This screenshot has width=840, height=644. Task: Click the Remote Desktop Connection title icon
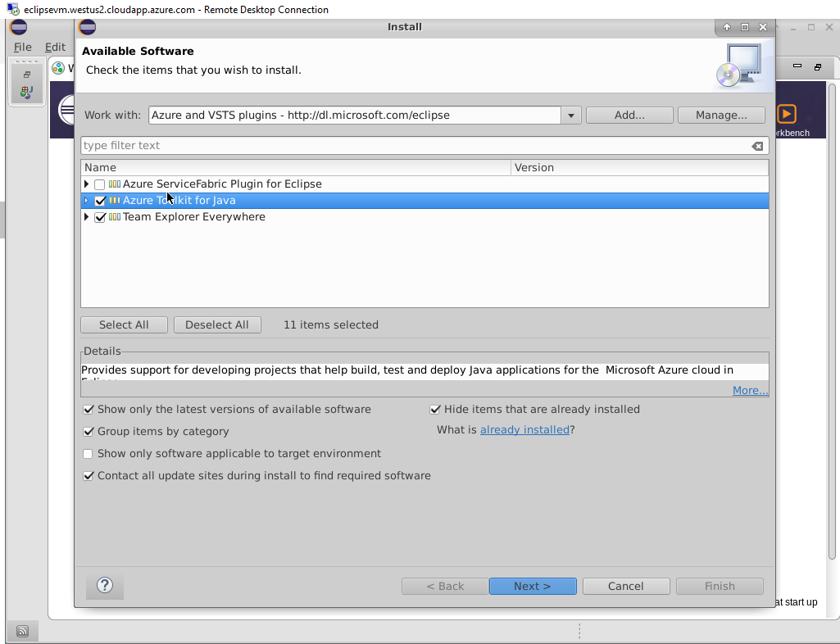(13, 10)
